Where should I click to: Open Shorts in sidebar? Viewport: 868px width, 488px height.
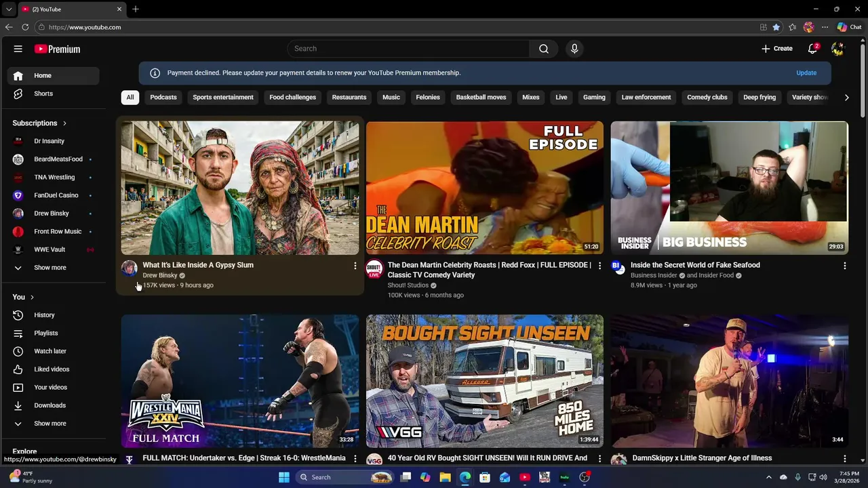point(53,94)
